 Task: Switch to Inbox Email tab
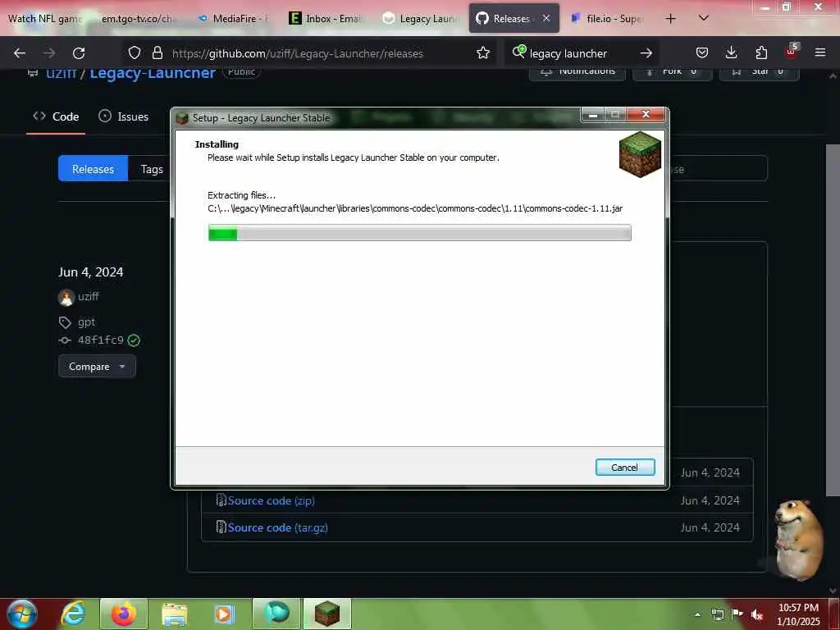[x=326, y=19]
